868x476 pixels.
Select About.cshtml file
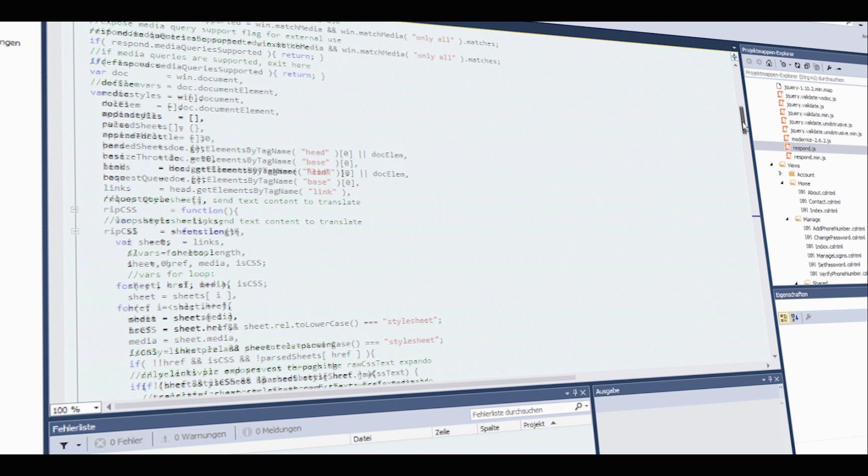[x=821, y=192]
